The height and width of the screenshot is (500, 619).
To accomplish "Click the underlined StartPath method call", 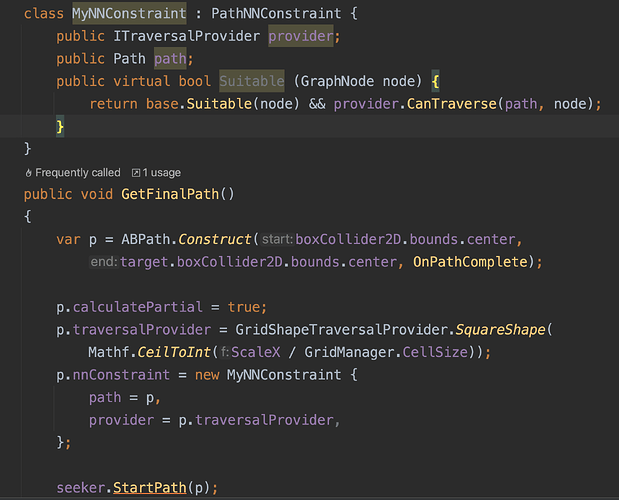I will [150, 488].
